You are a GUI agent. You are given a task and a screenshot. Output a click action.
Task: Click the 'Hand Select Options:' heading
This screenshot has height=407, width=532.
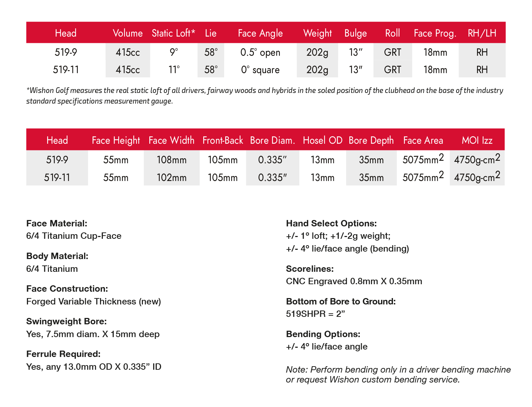331,223
